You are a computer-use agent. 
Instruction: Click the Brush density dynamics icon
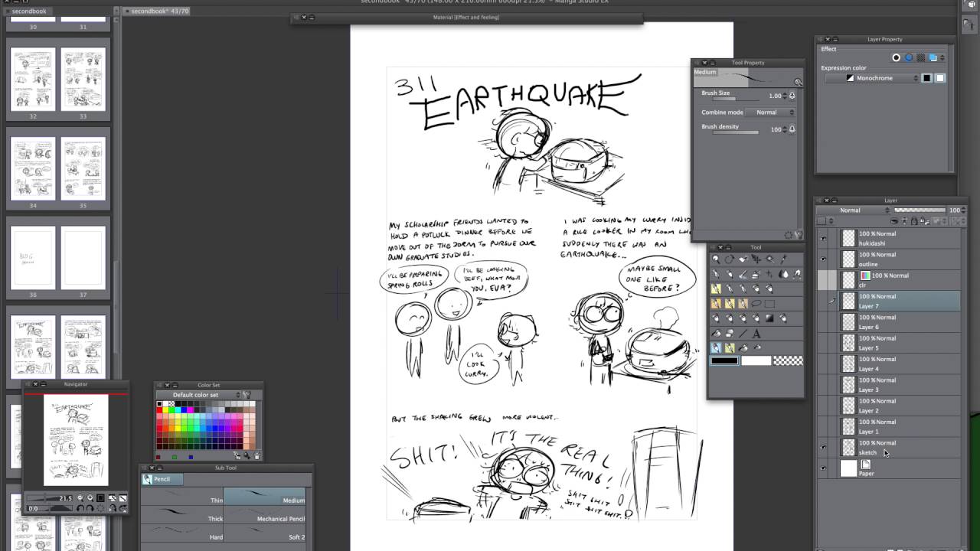click(x=792, y=129)
